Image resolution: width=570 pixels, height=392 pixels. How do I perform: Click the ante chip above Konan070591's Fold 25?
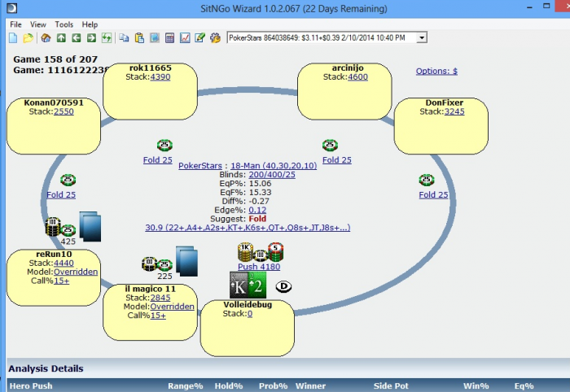point(68,180)
